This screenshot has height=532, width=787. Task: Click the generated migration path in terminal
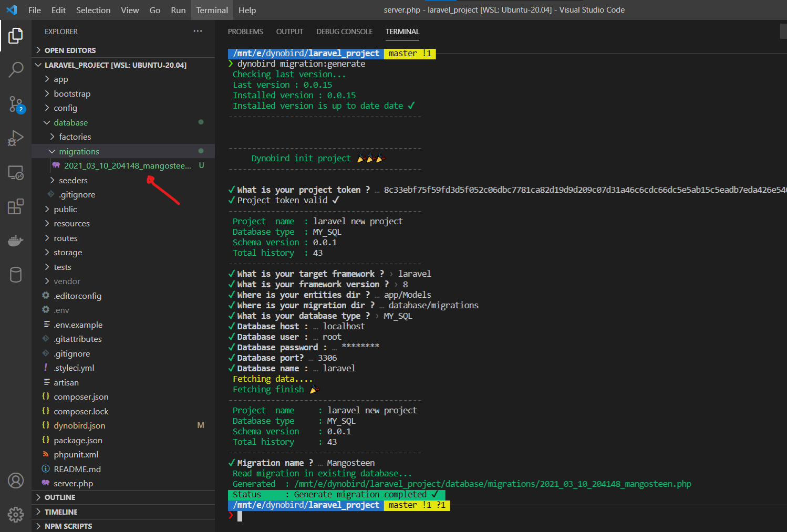pos(493,484)
